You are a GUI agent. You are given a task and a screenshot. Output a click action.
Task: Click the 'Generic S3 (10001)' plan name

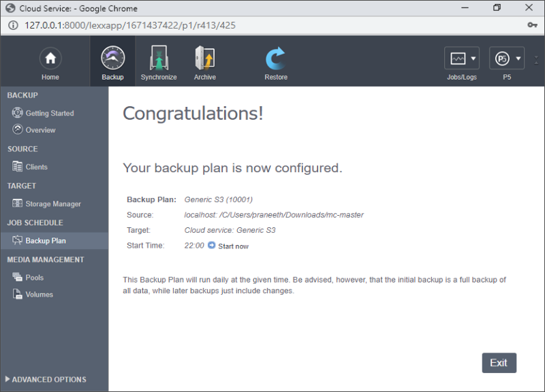(x=218, y=199)
